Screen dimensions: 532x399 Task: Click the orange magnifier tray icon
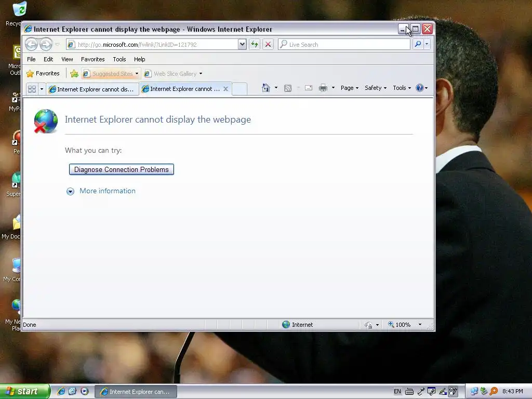coord(494,391)
